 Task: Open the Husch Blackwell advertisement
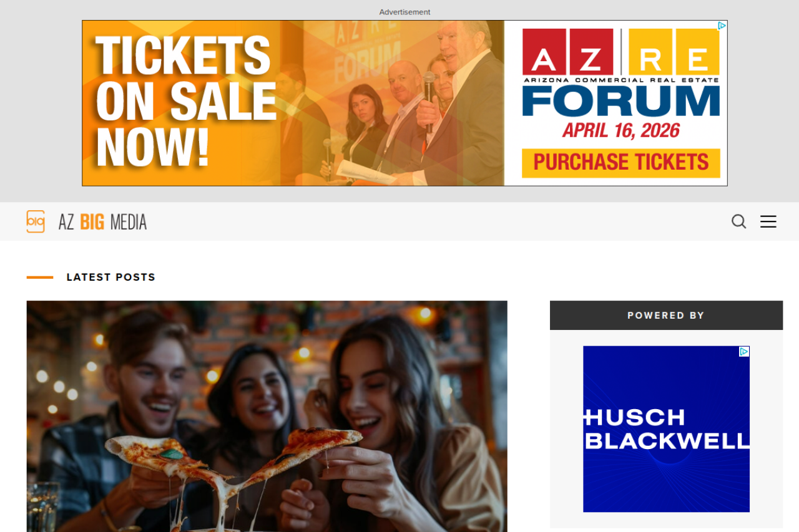[x=666, y=429]
